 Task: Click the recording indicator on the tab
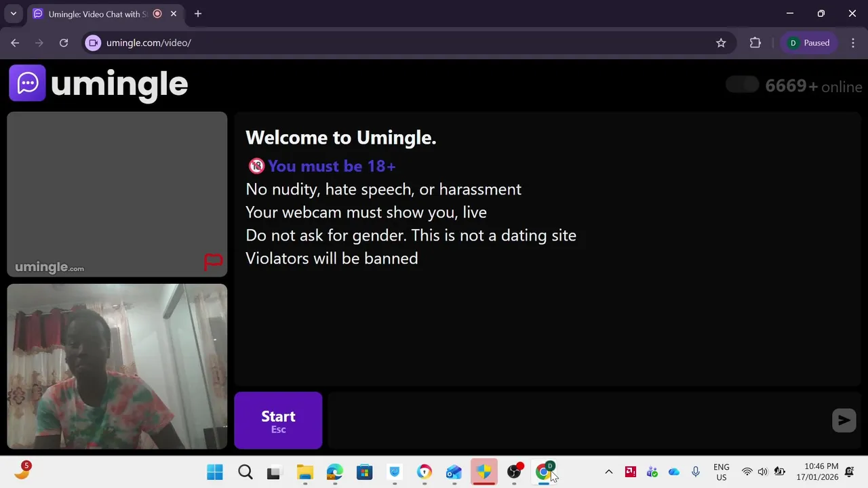157,14
